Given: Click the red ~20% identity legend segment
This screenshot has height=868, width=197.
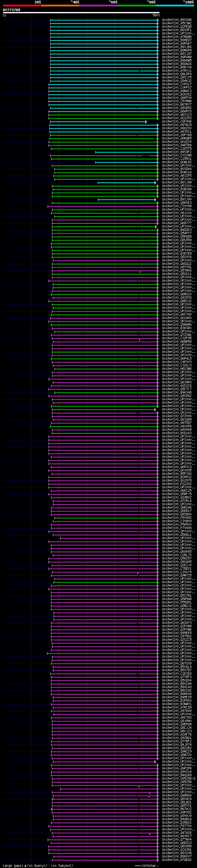Looking at the screenshot, I should 22,6.
